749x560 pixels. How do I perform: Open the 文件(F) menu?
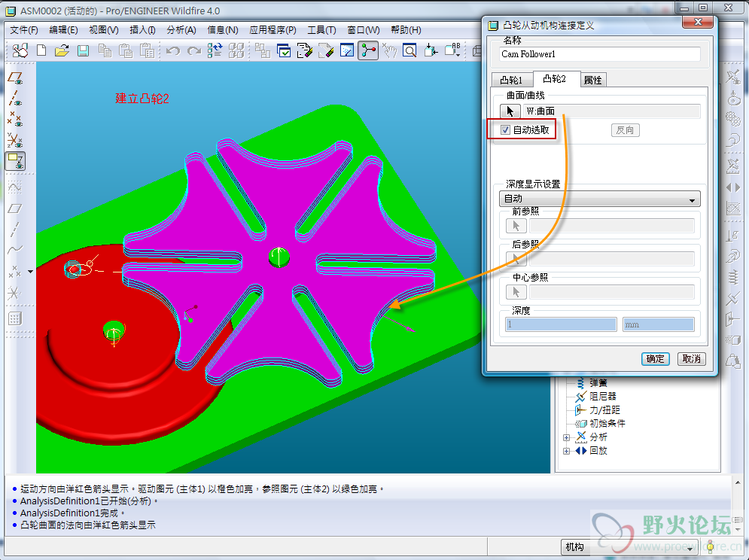coord(24,30)
